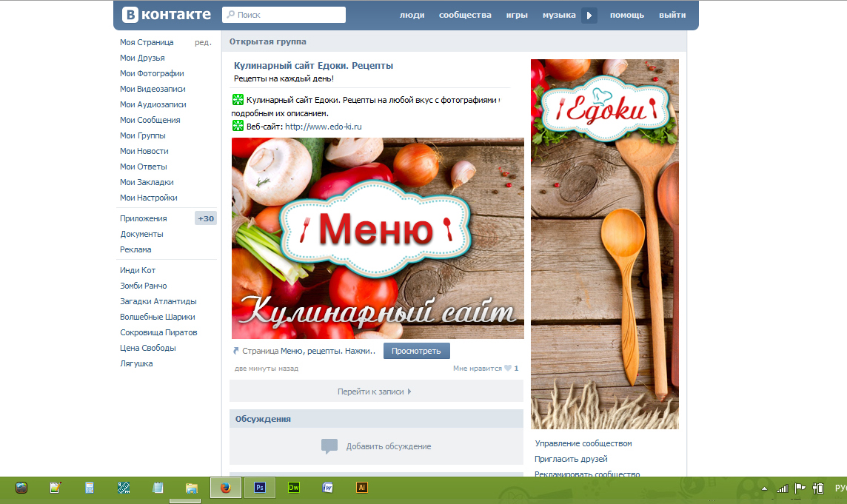Click the Action Center flag tray icon
This screenshot has width=847, height=504.
tap(800, 488)
